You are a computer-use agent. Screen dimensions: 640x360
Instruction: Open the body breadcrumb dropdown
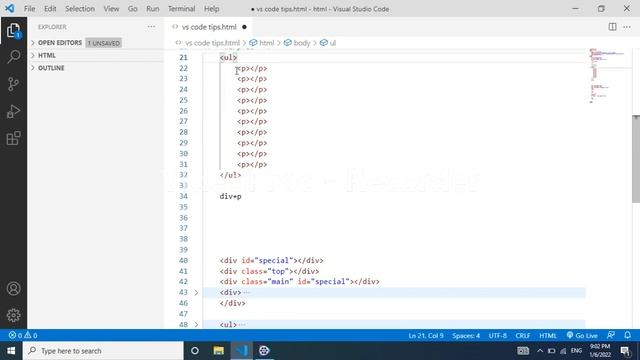297,43
